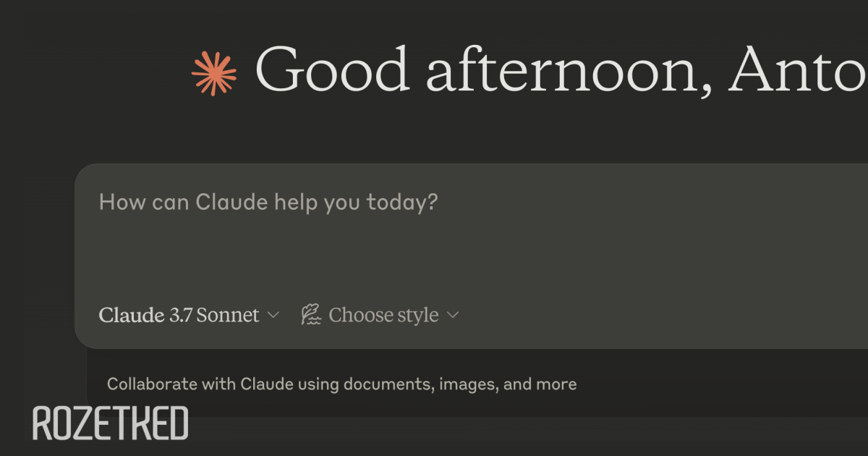Expand the chevron after Choose style
The image size is (868, 456).
click(x=453, y=315)
